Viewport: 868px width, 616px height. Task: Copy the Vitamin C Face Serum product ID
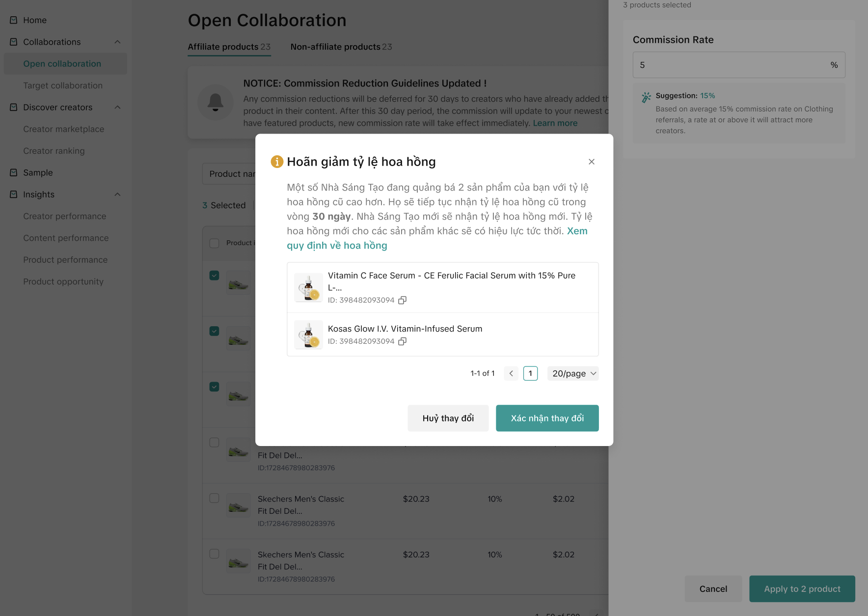(402, 300)
